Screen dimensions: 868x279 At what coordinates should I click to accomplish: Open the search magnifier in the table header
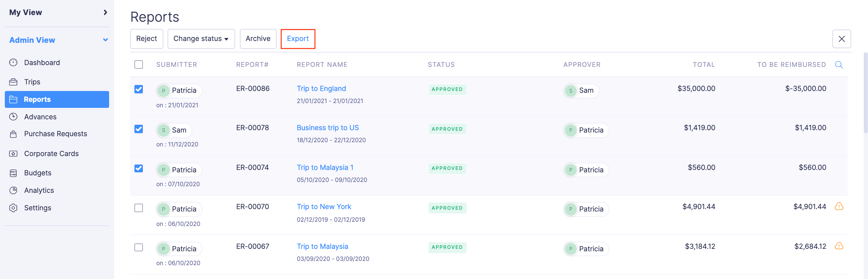click(x=839, y=64)
